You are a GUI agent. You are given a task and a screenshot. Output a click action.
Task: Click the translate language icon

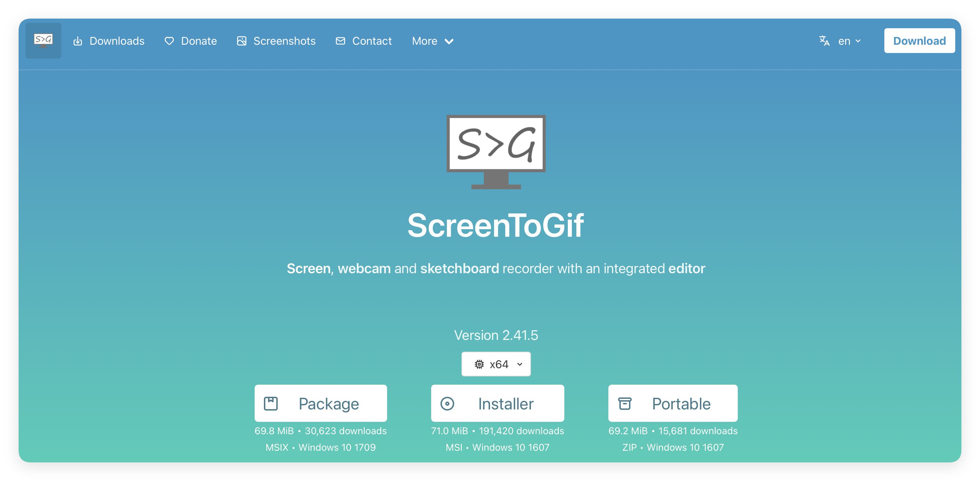[x=824, y=41]
